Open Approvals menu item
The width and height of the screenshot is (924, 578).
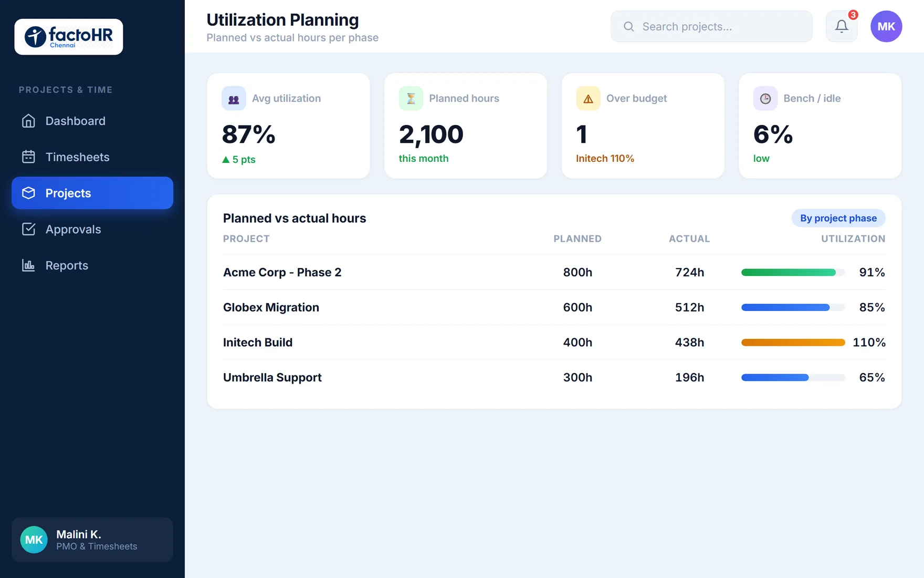pyautogui.click(x=92, y=229)
